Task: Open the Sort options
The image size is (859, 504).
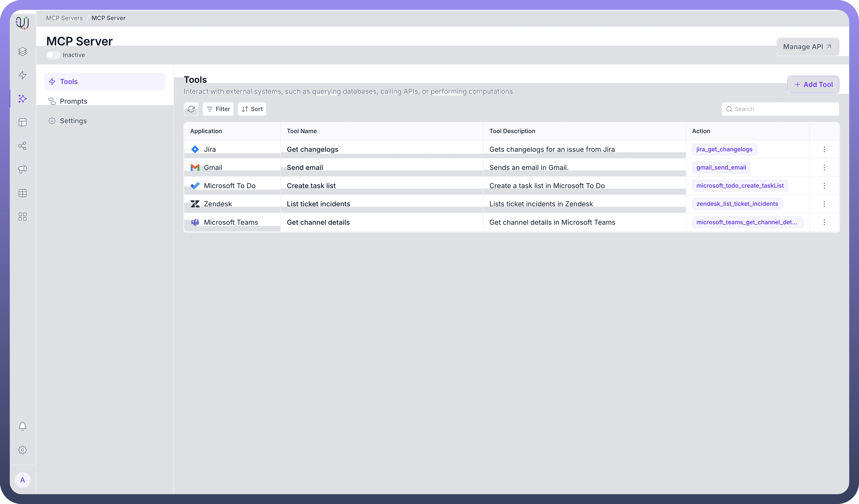Action: (252, 109)
